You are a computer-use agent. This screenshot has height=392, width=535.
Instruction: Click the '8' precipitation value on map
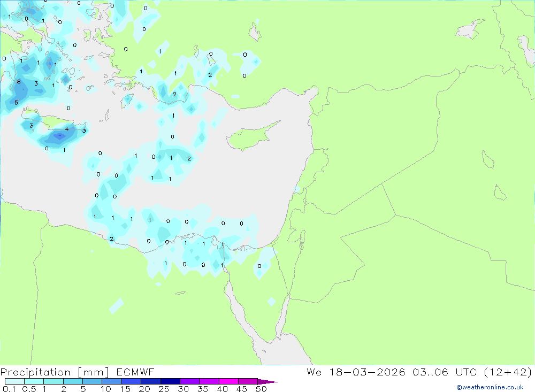pyautogui.click(x=19, y=81)
